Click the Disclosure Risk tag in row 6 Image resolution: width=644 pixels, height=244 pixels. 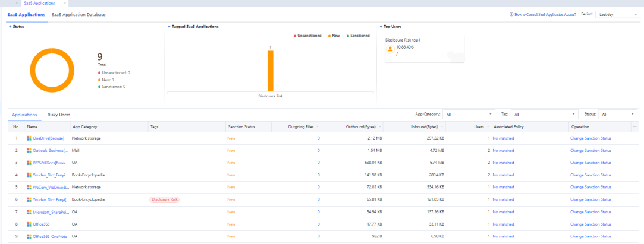[165, 199]
